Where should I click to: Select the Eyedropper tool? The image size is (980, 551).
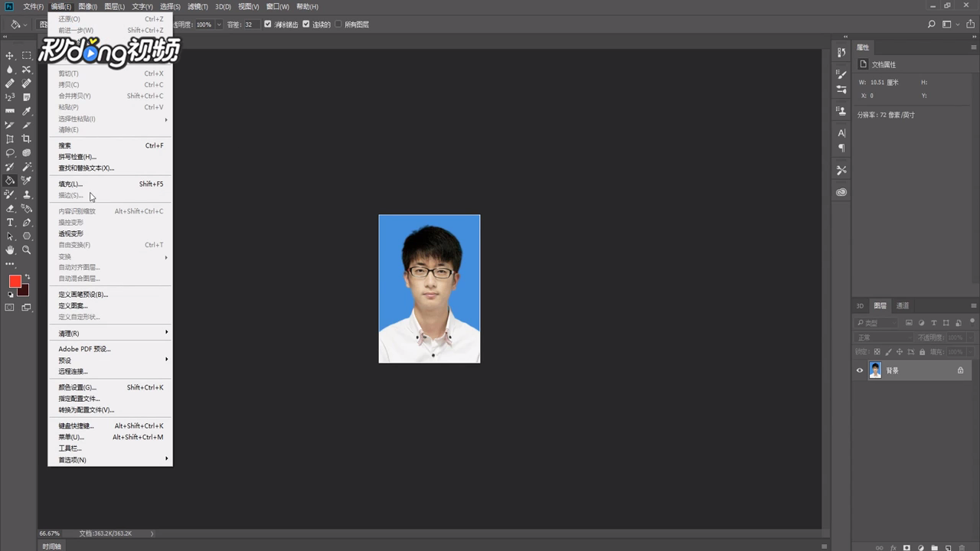coord(26,111)
